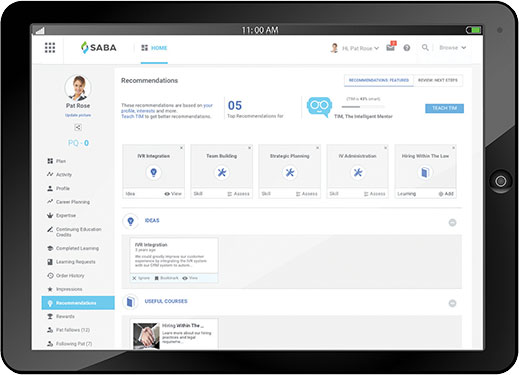Dismiss the Strategic Planning recommendation card
519x375 pixels.
[x=317, y=148]
